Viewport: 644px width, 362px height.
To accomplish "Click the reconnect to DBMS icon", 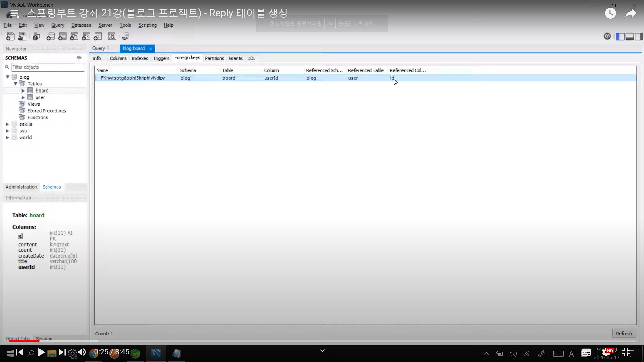I will [x=126, y=36].
